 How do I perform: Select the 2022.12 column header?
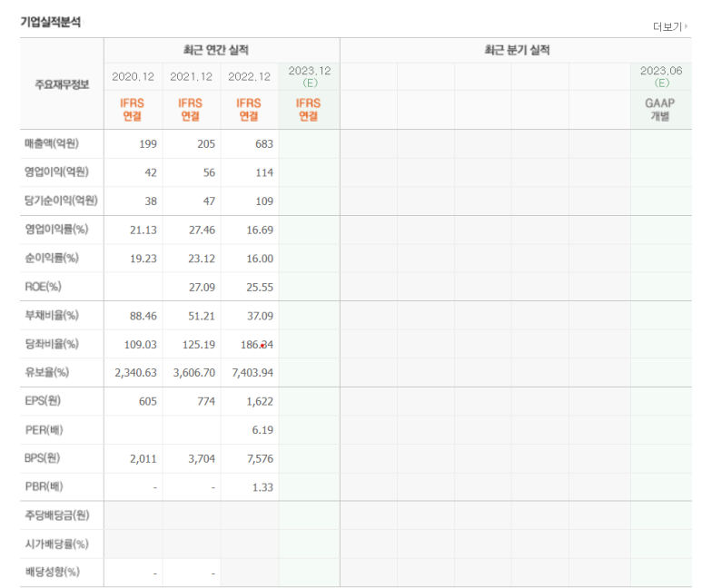250,77
